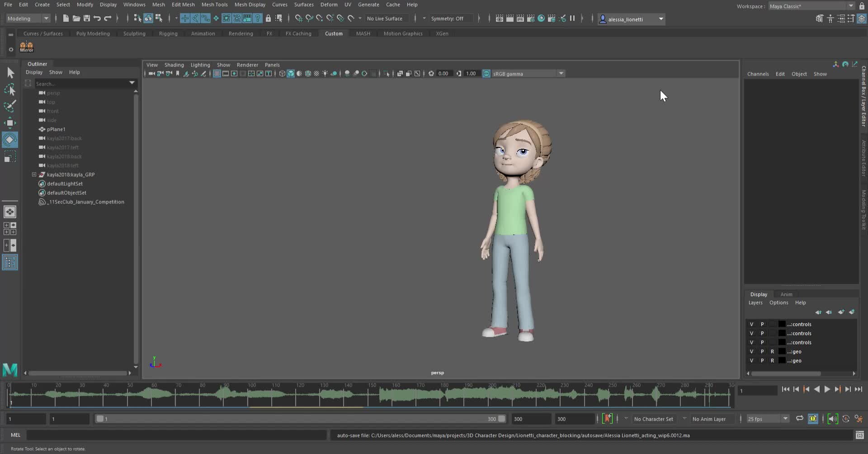Screen dimensions: 868x454
Task: Toggle the R reference state on the geo layer
Action: 773,352
